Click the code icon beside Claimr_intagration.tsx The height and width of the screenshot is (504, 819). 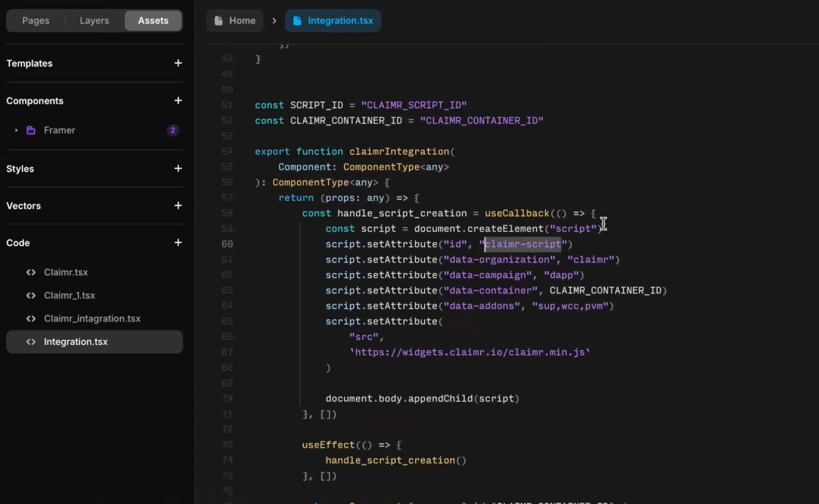31,318
